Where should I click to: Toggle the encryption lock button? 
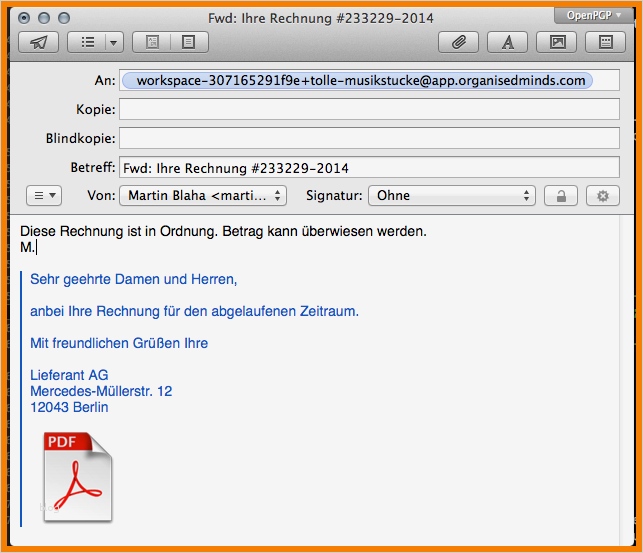tap(561, 196)
